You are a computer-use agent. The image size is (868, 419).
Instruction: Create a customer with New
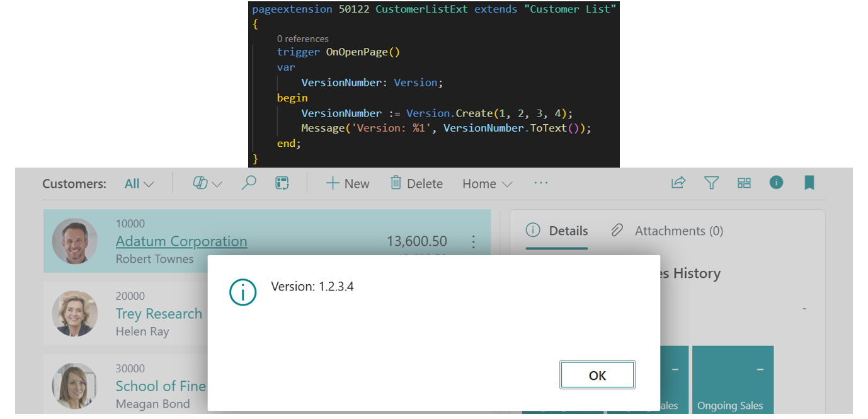tap(347, 183)
